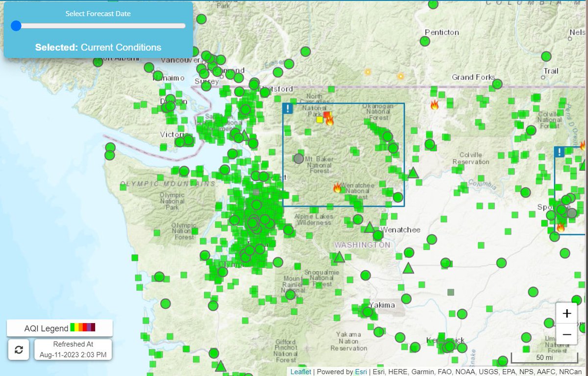588x376 pixels.
Task: Click the OLYMPIC MOUNTAINS label
Action: [x=168, y=184]
